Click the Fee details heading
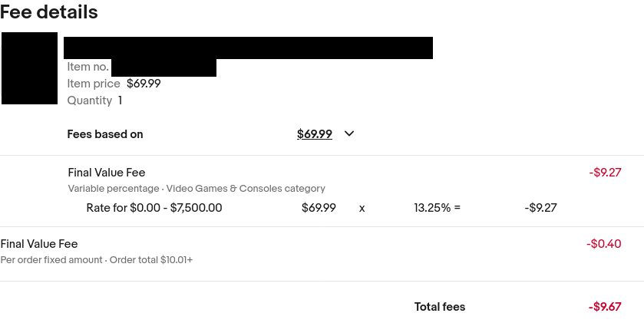 click(x=49, y=12)
